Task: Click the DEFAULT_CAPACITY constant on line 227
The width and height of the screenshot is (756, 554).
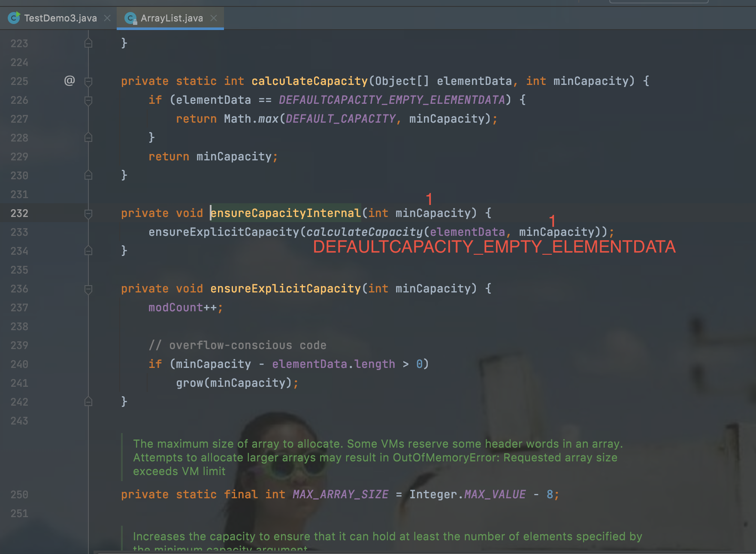Action: (x=341, y=119)
